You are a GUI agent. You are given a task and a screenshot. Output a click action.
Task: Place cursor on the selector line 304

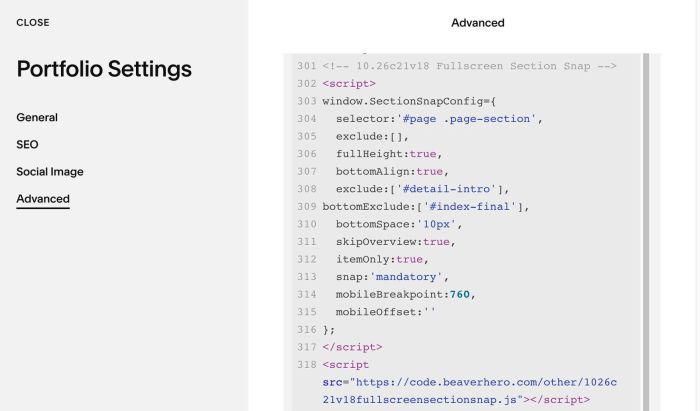(439, 119)
